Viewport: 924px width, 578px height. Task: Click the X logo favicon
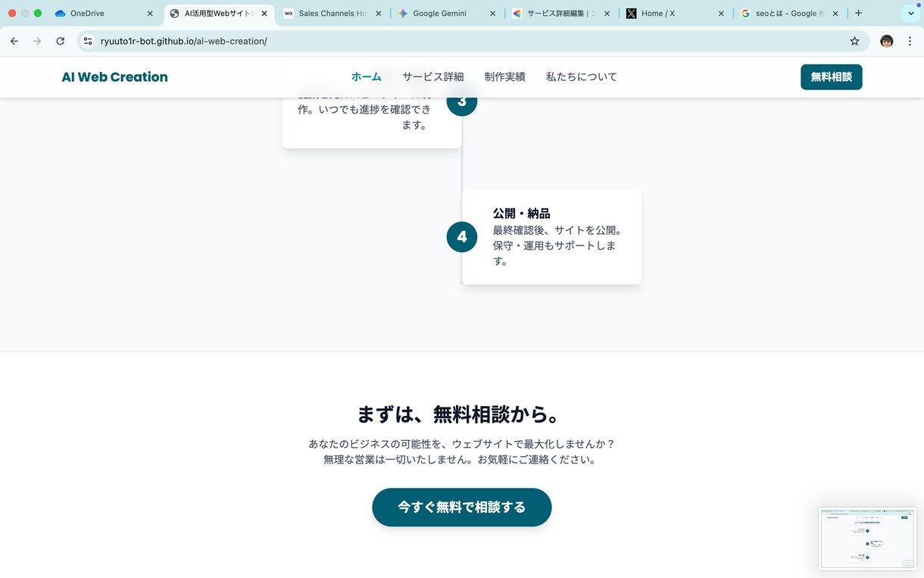click(632, 14)
